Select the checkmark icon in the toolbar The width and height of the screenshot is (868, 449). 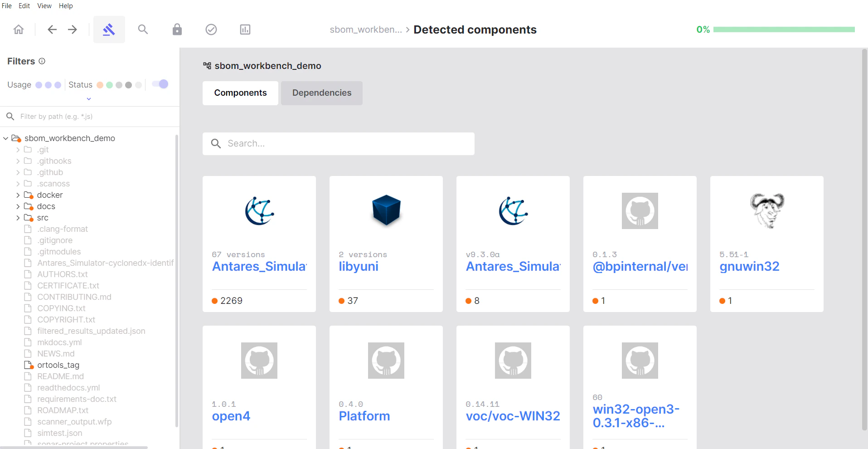point(211,29)
